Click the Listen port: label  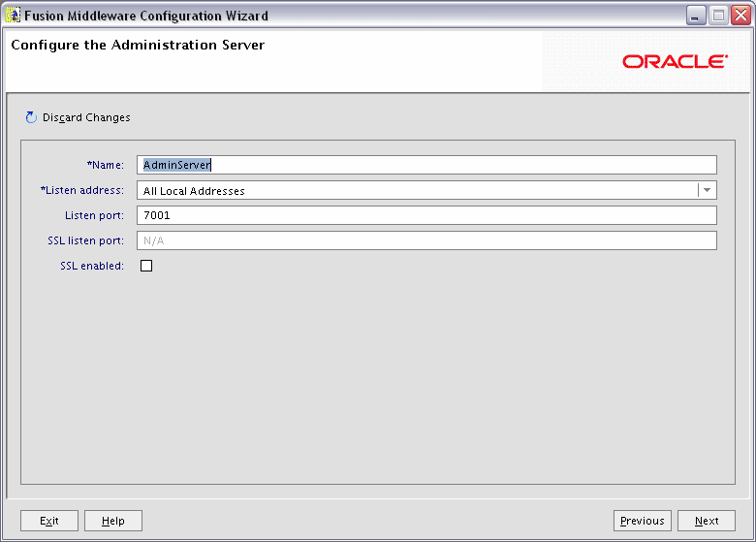pyautogui.click(x=94, y=215)
